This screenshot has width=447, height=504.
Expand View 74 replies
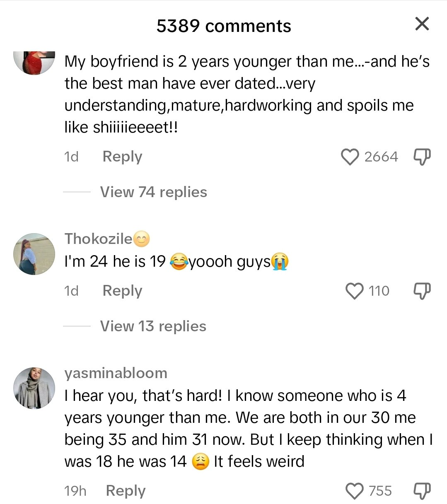click(153, 192)
